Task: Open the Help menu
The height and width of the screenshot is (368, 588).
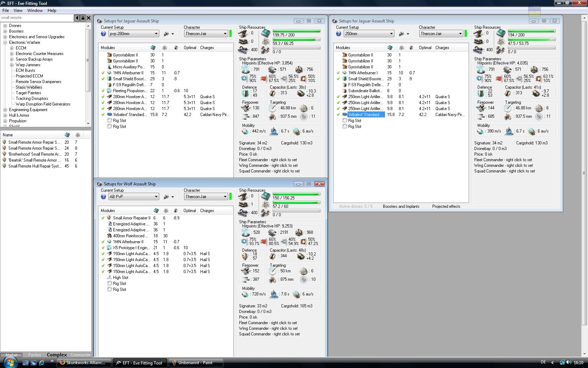Action: tap(52, 11)
